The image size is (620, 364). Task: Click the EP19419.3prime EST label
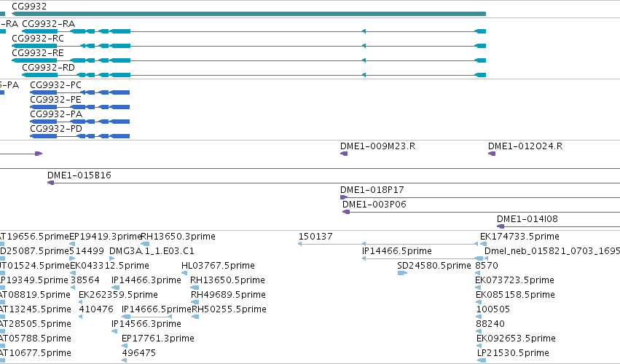coord(105,237)
